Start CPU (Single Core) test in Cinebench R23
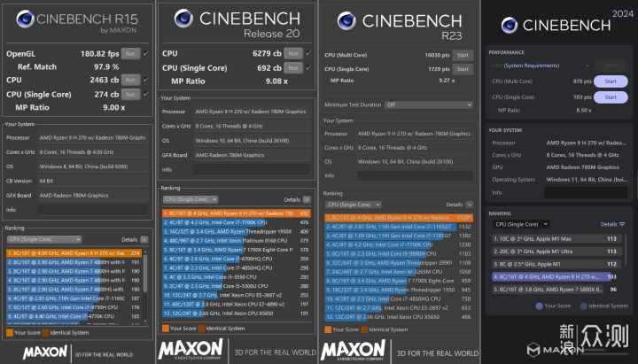Viewport: 638px width, 364px height. tap(463, 69)
